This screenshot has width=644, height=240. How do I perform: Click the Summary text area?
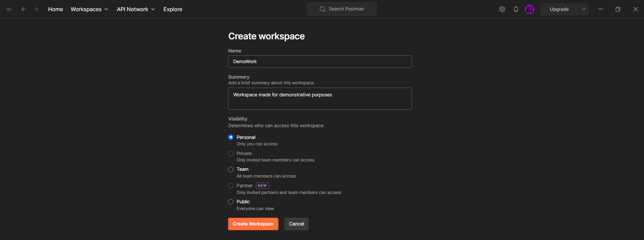coord(320,99)
